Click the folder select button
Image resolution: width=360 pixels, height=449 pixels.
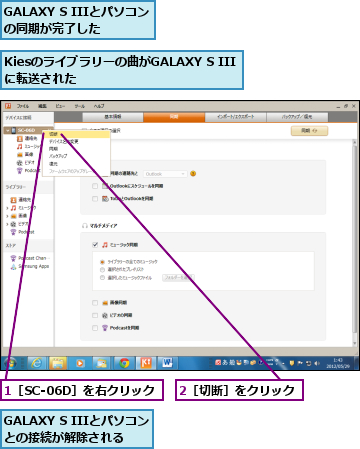click(x=178, y=277)
